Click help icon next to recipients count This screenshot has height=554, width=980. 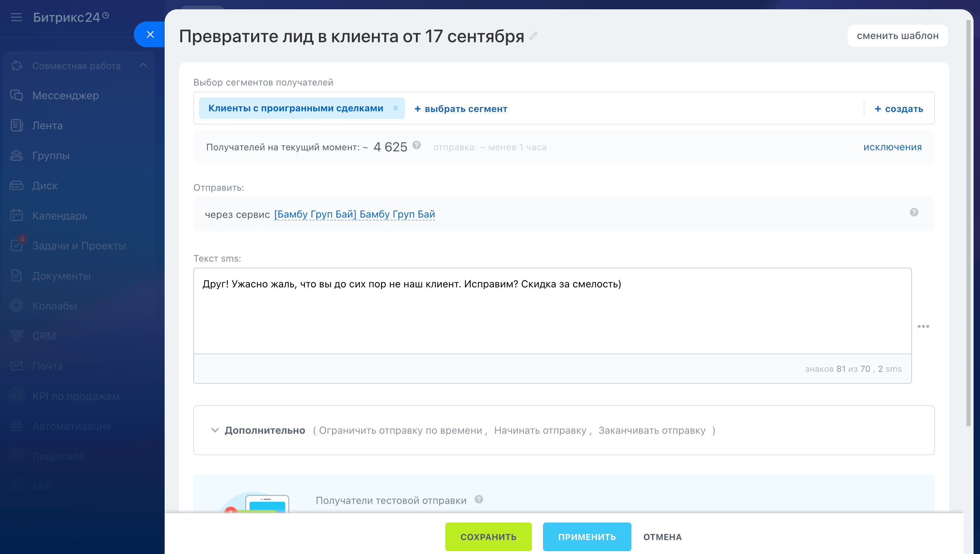click(417, 145)
